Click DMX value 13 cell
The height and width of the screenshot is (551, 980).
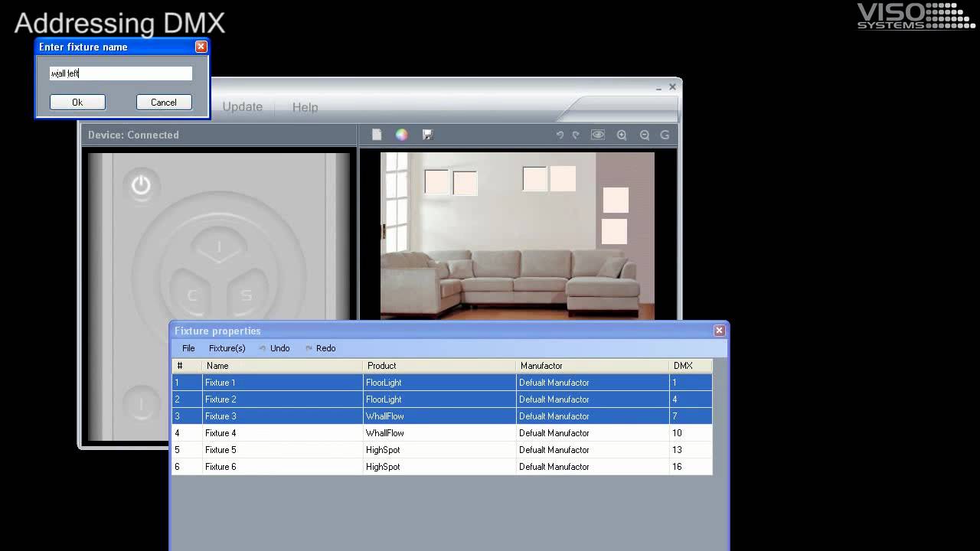point(691,450)
